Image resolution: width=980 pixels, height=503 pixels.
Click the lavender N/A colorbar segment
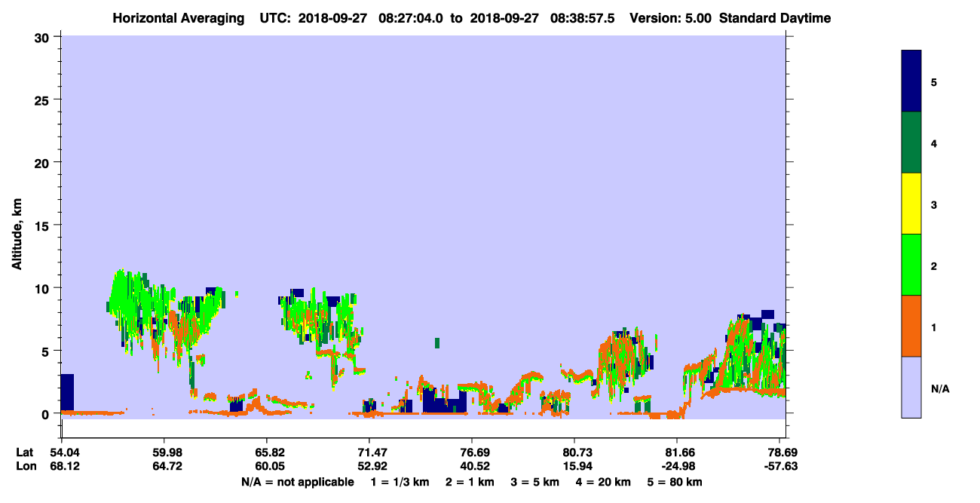point(911,387)
